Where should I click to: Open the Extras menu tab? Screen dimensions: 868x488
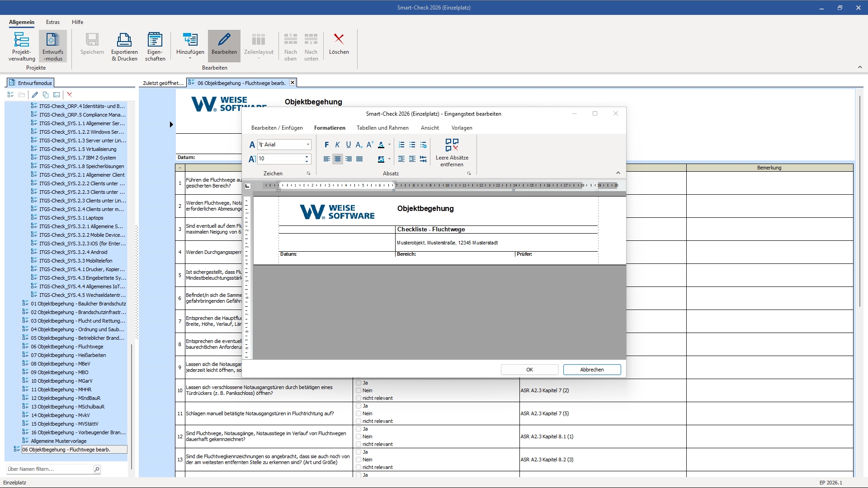pos(53,22)
